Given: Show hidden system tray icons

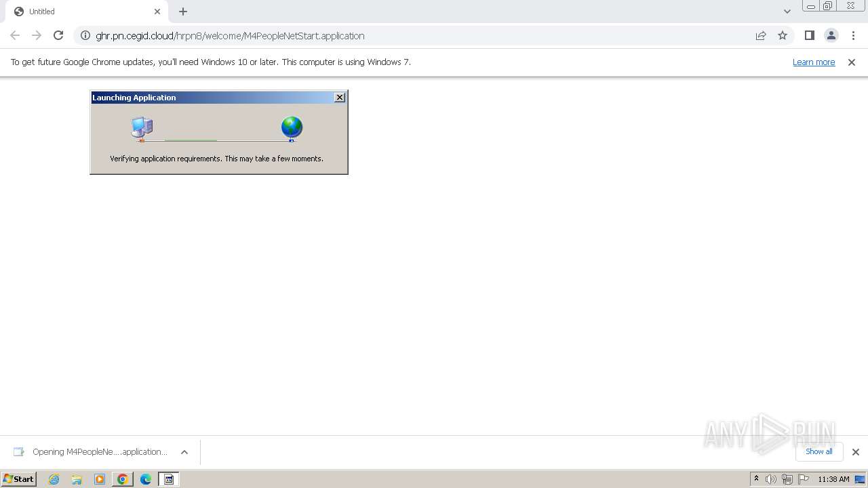Looking at the screenshot, I should [756, 479].
